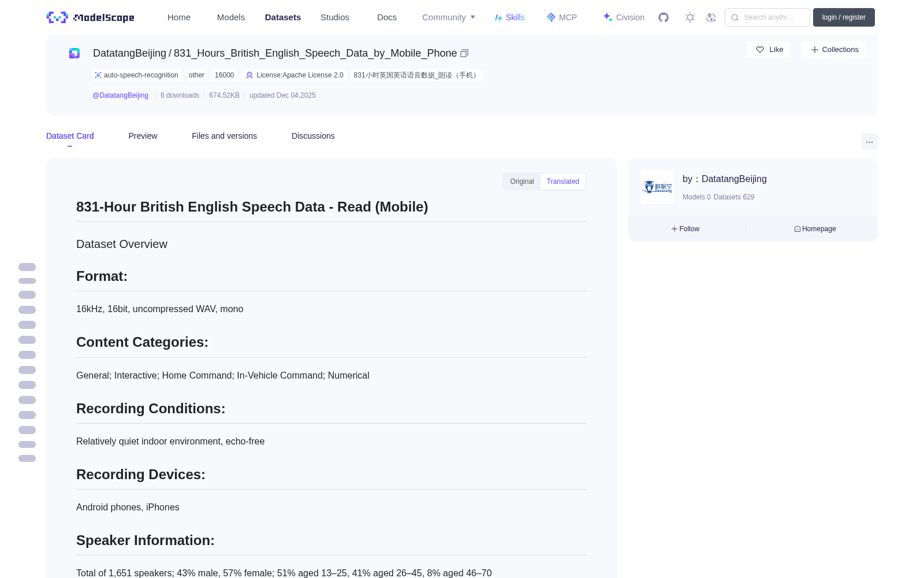
Task: Click the '6 downloads' statistic
Action: coord(180,95)
